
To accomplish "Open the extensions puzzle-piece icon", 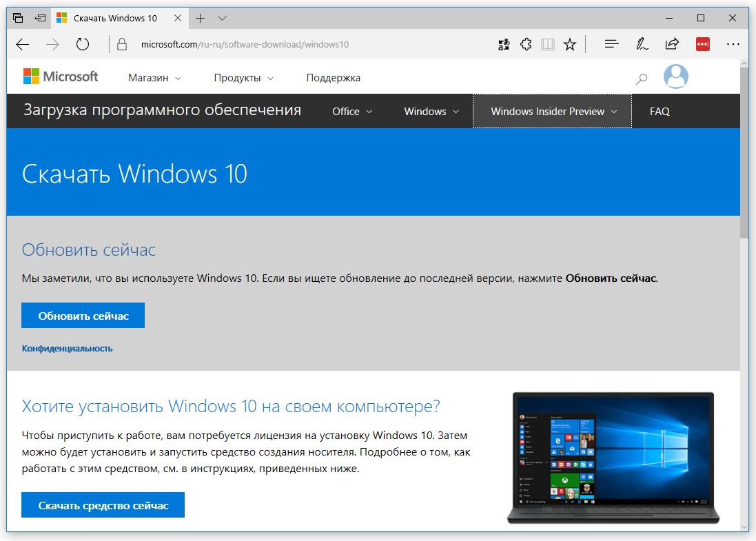I will [x=526, y=45].
